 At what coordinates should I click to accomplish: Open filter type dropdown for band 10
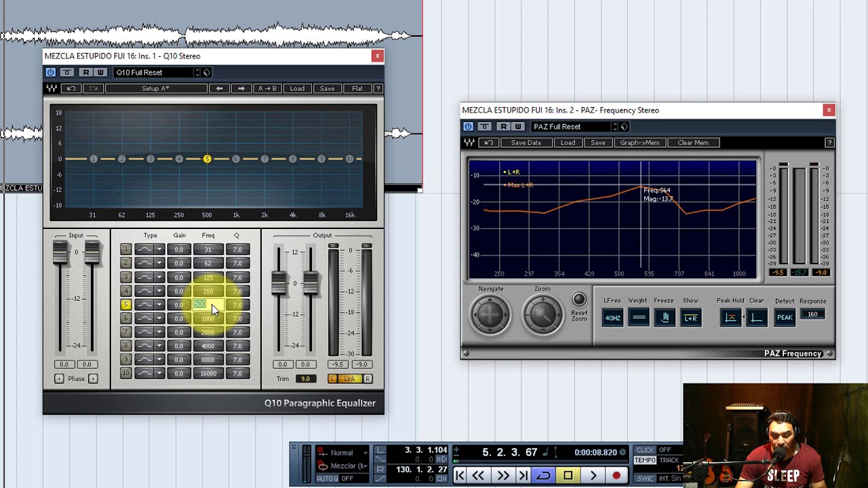tap(159, 373)
